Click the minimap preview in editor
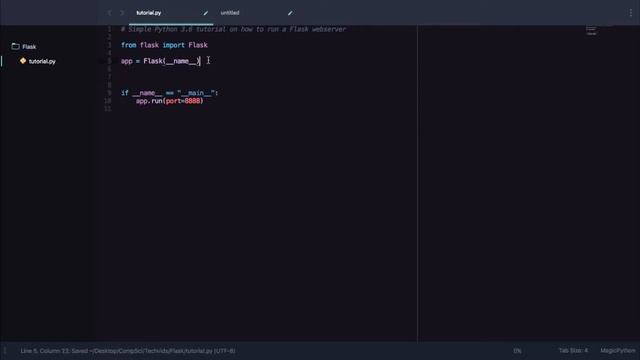The height and width of the screenshot is (360, 640). point(591,31)
